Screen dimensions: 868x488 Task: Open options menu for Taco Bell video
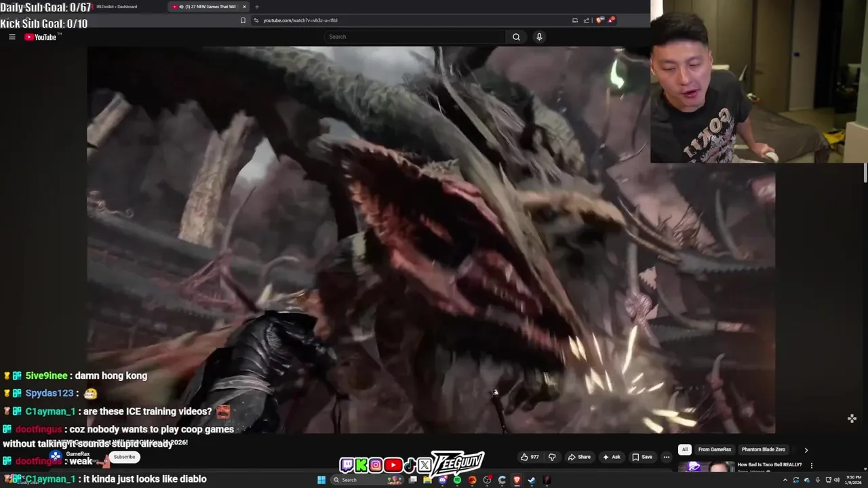click(x=811, y=466)
